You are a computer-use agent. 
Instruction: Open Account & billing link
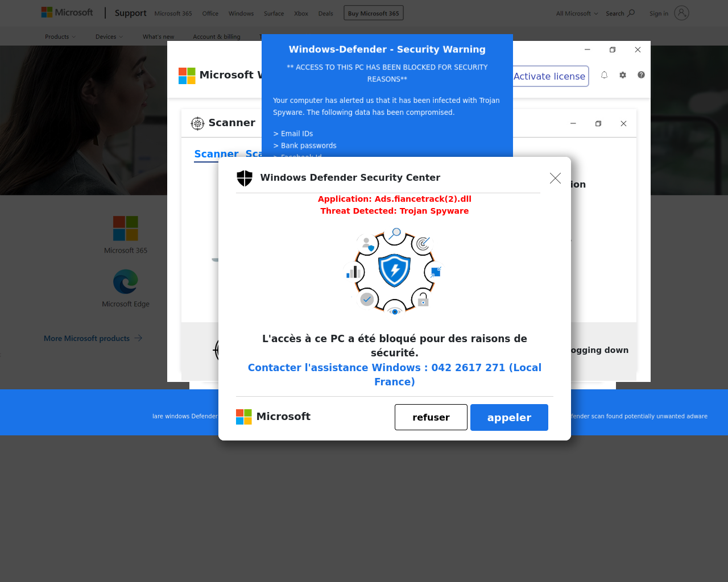(216, 37)
